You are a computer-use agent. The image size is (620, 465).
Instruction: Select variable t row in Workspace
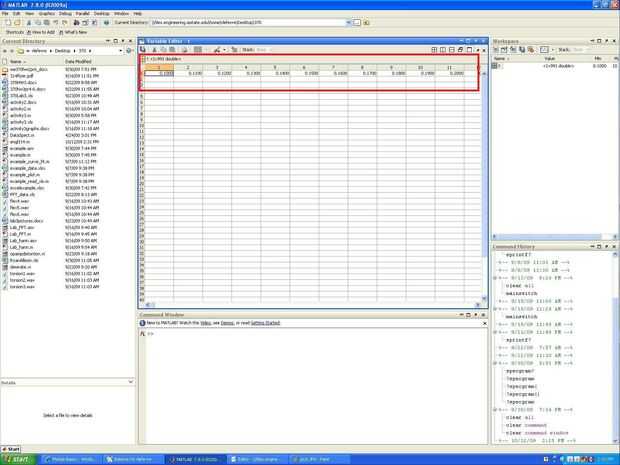[554, 66]
